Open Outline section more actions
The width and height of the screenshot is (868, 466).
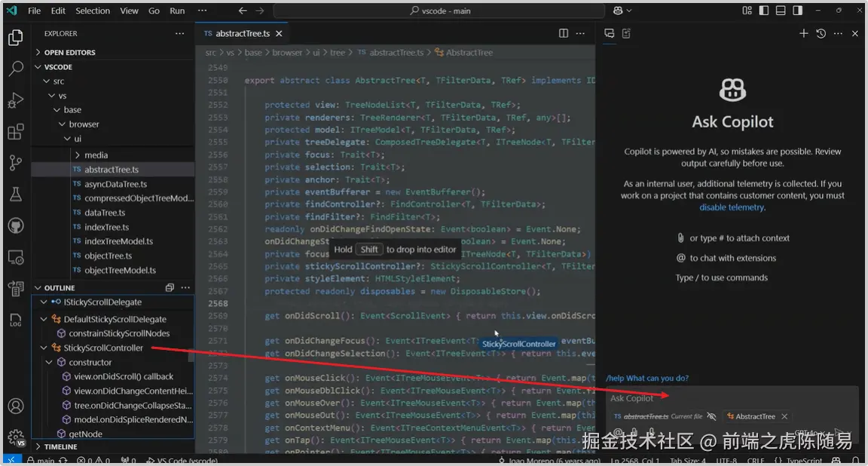(185, 287)
